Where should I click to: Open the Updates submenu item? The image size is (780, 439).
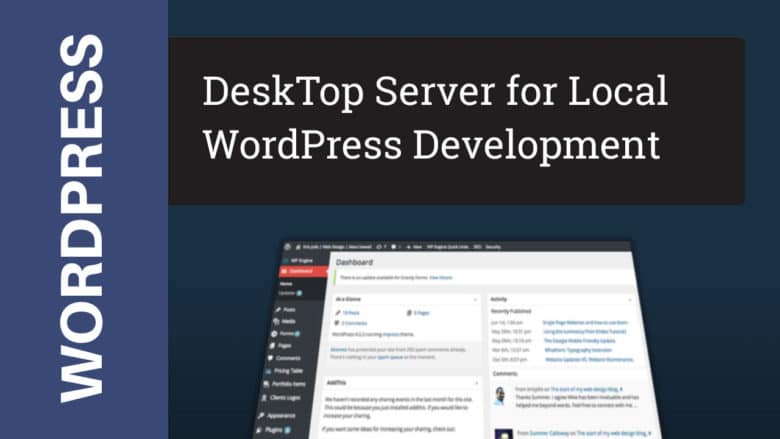coord(290,293)
